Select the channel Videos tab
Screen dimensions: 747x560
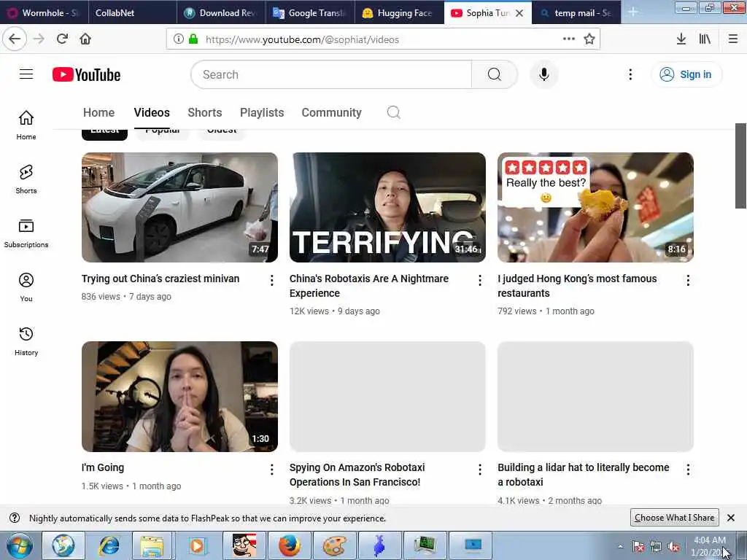point(152,112)
